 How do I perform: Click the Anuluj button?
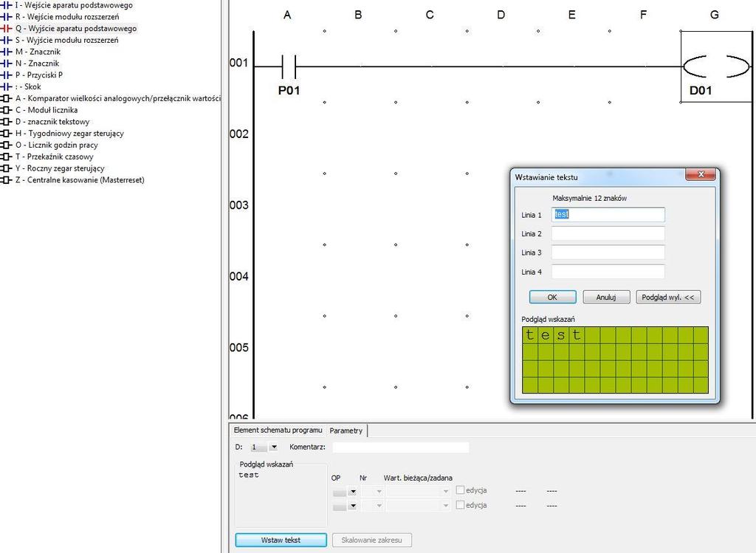[606, 297]
